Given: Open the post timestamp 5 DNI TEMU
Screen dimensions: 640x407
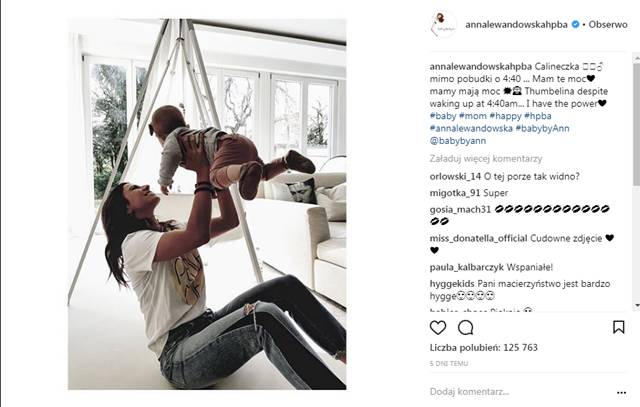Looking at the screenshot, I should (x=449, y=363).
